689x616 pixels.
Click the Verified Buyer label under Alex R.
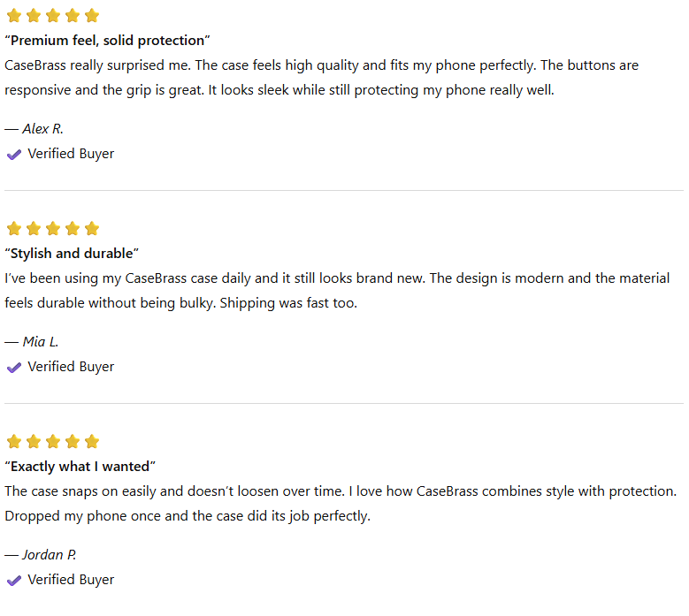(x=71, y=154)
